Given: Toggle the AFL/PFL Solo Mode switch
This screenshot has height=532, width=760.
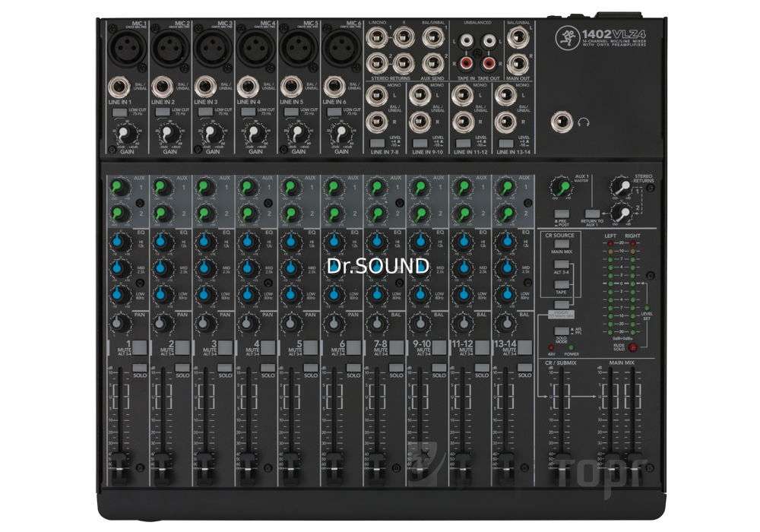Looking at the screenshot, I should click(x=562, y=331).
